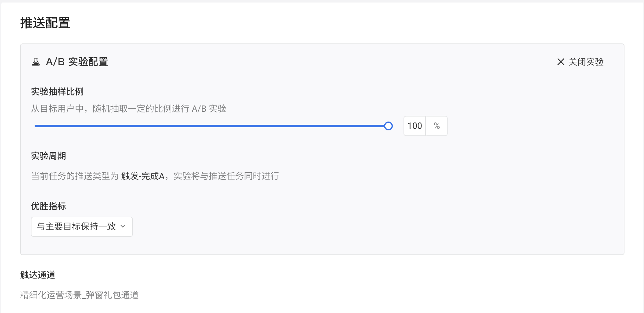Click the 实验将与推送任务同时进行 description text
Screen dimensions: 644x313
point(226,176)
